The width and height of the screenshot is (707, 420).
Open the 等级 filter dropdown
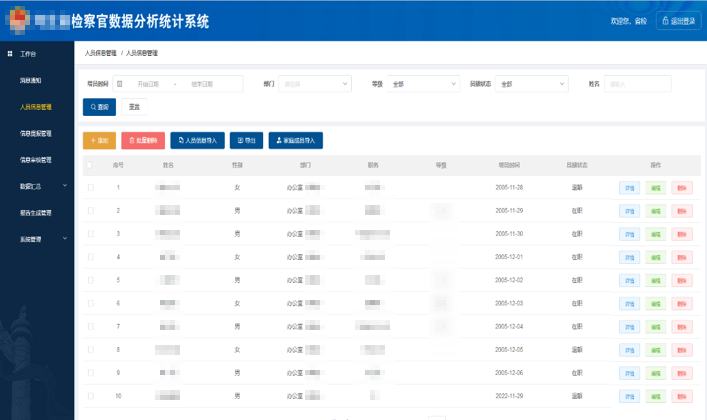423,84
